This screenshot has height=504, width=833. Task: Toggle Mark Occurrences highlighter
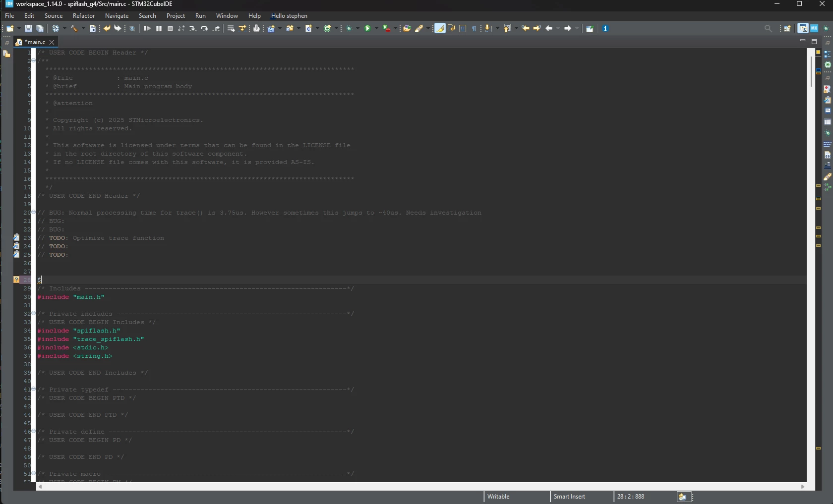[x=440, y=29]
